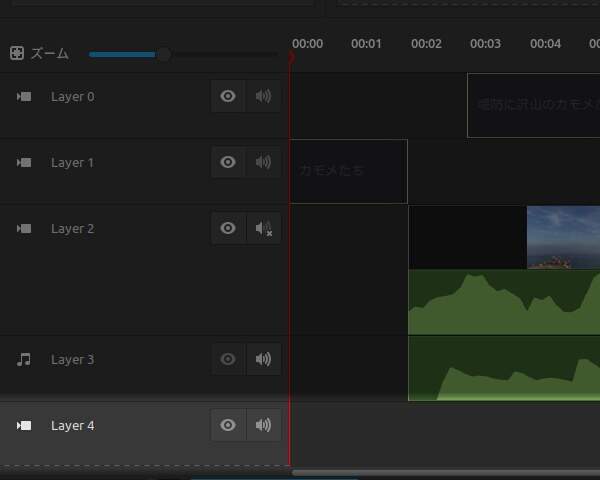Click the 00:02 mark on the time ruler
Viewport: 600px width, 480px height.
(426, 44)
